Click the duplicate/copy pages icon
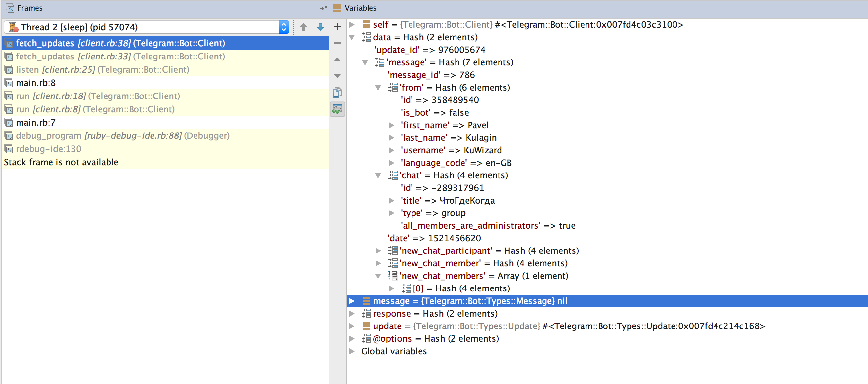Screen dimensions: 868x384 click(x=337, y=92)
